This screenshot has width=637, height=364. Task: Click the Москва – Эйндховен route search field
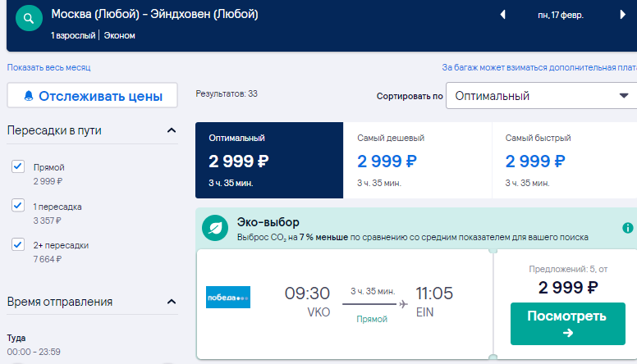pyautogui.click(x=154, y=14)
